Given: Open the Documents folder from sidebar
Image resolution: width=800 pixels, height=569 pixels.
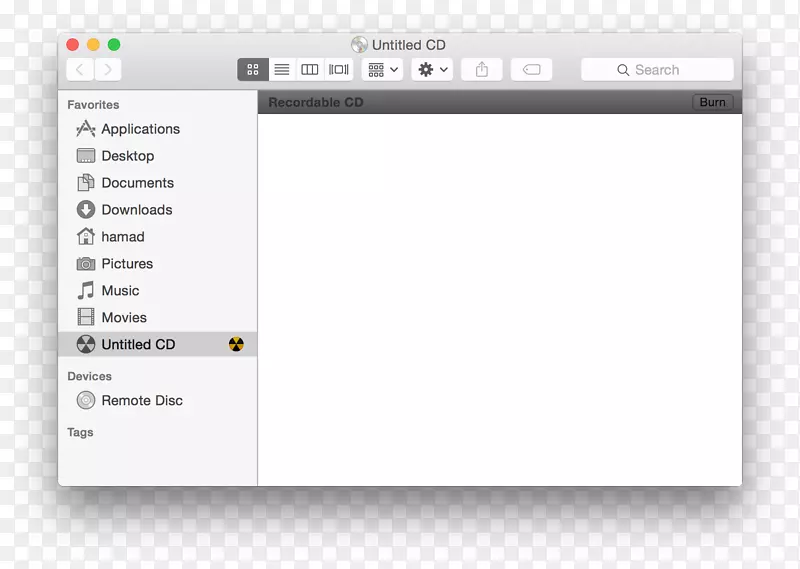Looking at the screenshot, I should click(137, 183).
